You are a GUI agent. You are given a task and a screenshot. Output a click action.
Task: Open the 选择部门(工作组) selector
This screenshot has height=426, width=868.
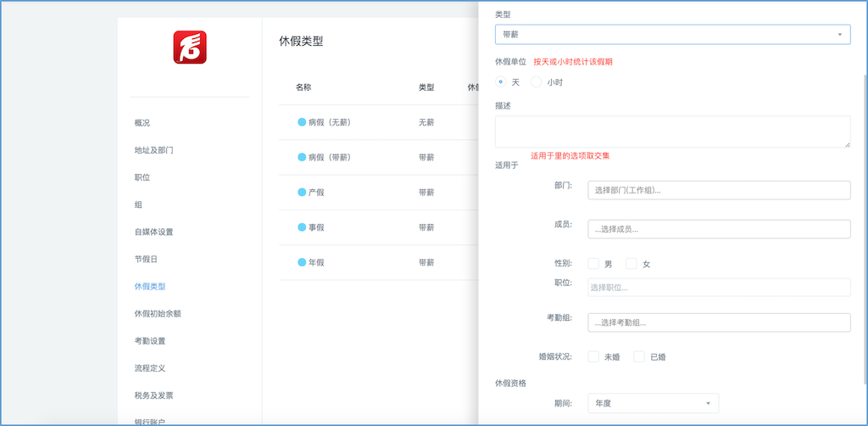[719, 190]
